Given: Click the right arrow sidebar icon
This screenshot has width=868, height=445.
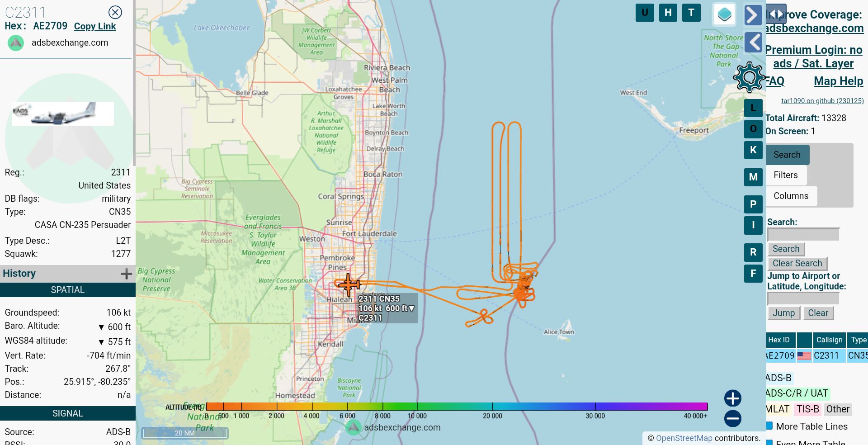Looking at the screenshot, I should point(753,15).
